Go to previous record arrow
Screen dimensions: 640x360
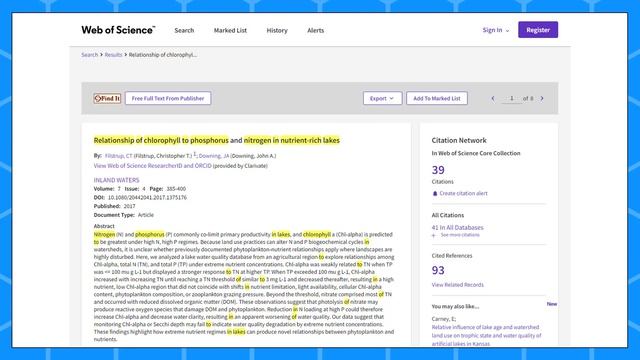[x=493, y=98]
